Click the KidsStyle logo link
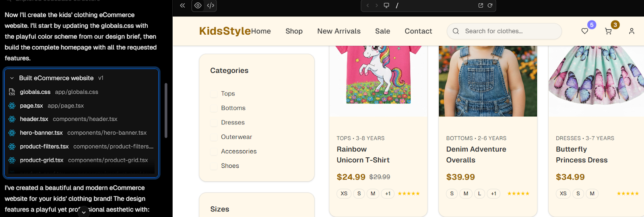This screenshot has height=217, width=644. pyautogui.click(x=225, y=31)
